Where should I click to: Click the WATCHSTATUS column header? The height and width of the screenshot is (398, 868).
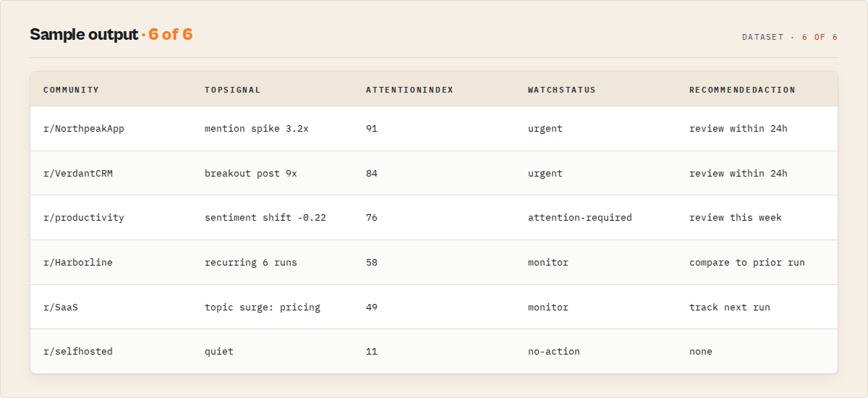[x=561, y=90]
